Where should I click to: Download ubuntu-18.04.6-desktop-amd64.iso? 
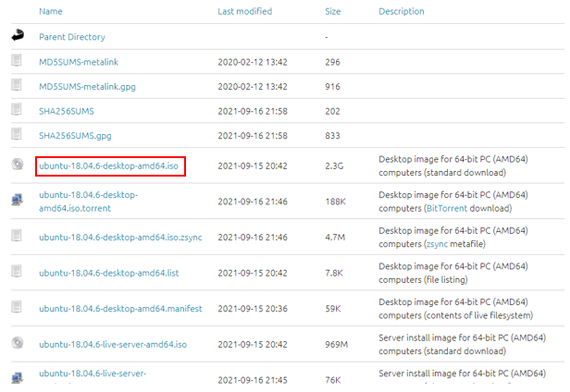point(108,166)
